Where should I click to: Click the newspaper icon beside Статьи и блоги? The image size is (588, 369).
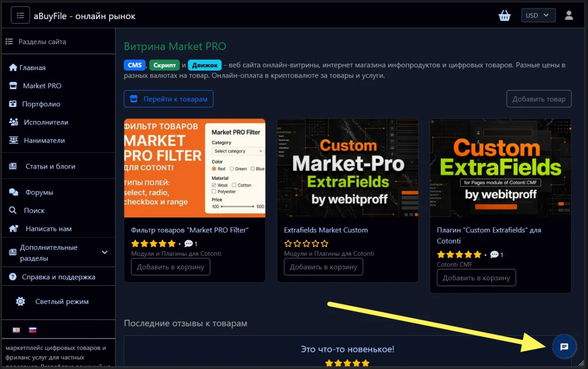(13, 167)
